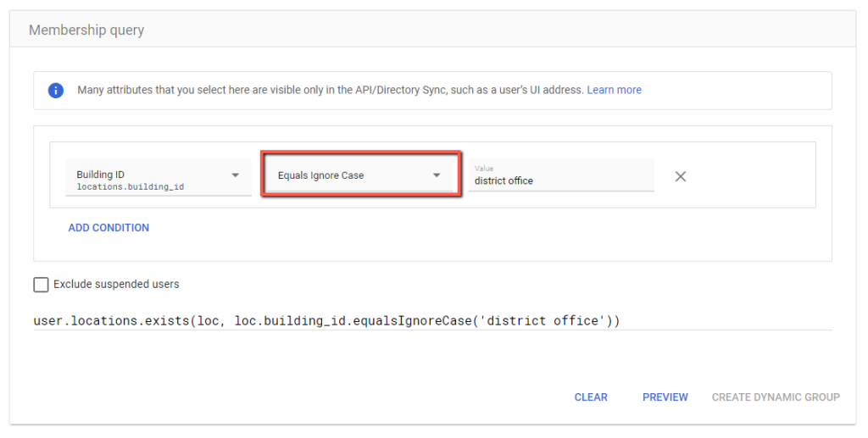Click the blue info icon in the banner
The height and width of the screenshot is (438, 868).
[x=56, y=90]
